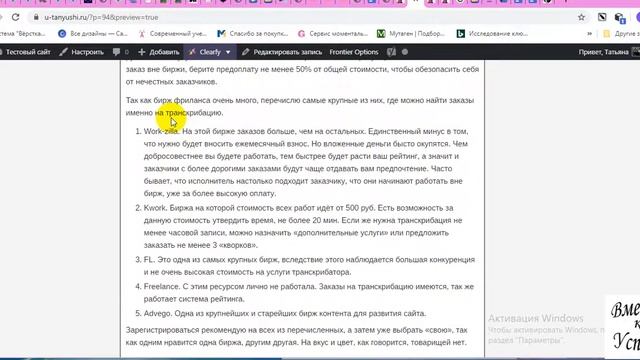Click the "FL." list item text
640x360 pixels.
tap(149, 260)
